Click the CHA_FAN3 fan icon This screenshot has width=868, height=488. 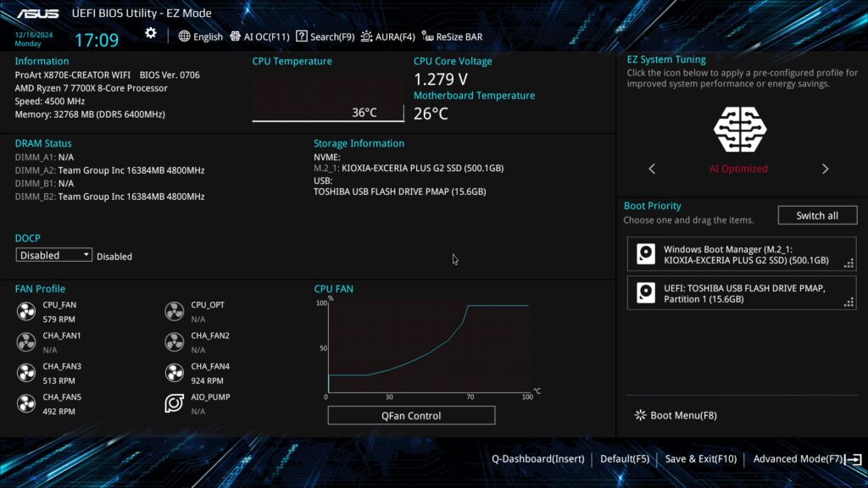25,373
